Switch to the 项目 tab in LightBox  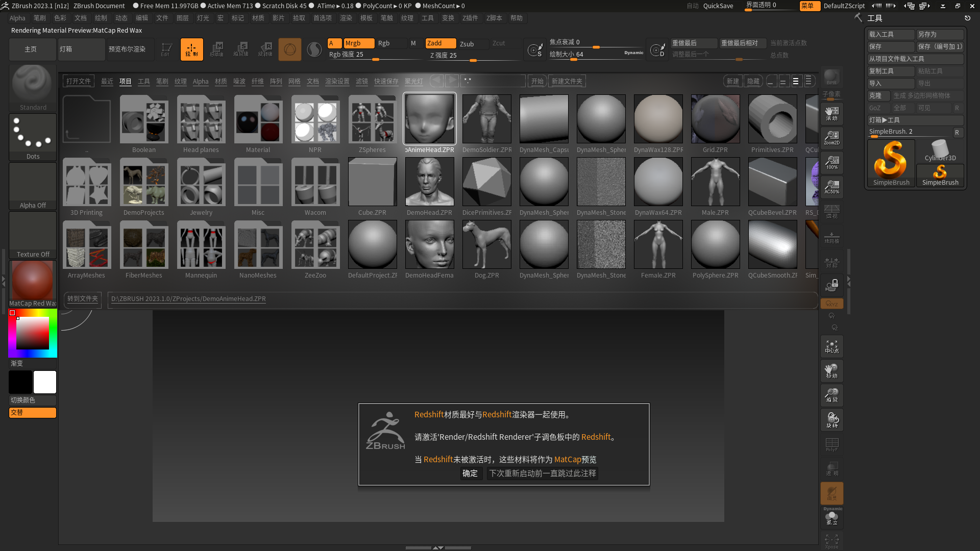click(x=125, y=81)
